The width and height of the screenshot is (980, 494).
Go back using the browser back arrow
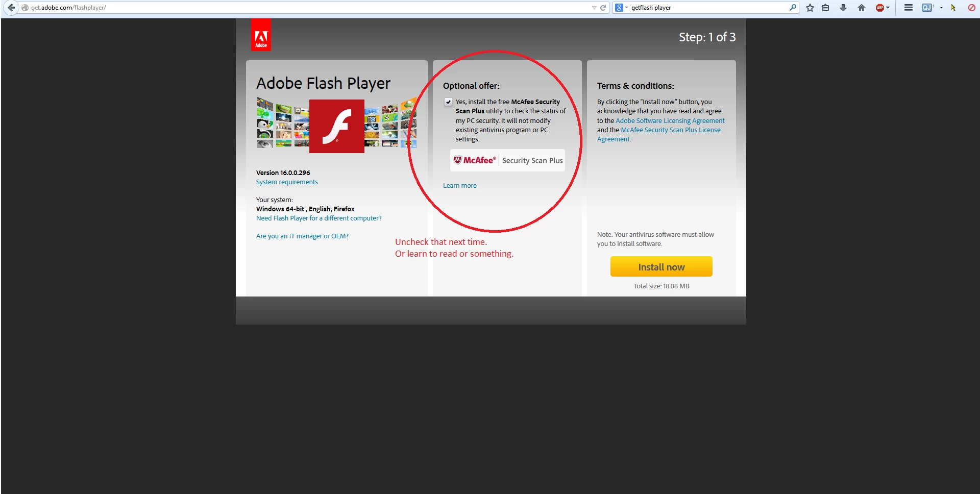point(11,8)
